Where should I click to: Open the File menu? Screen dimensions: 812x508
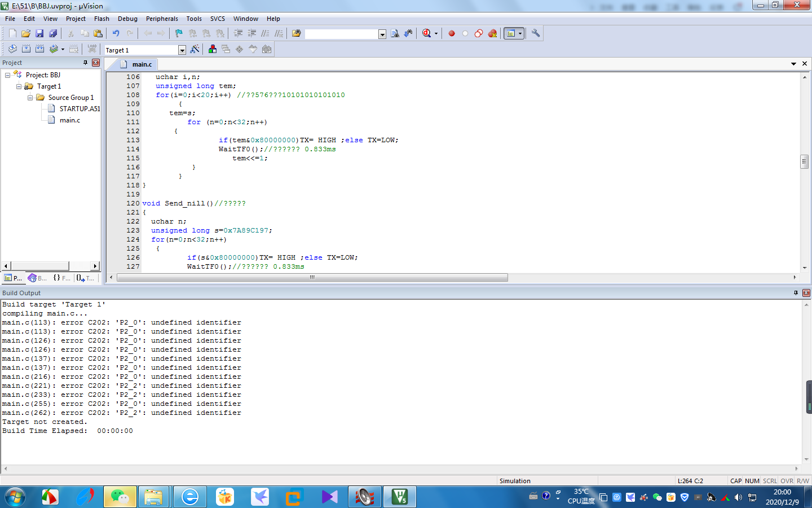(x=10, y=19)
